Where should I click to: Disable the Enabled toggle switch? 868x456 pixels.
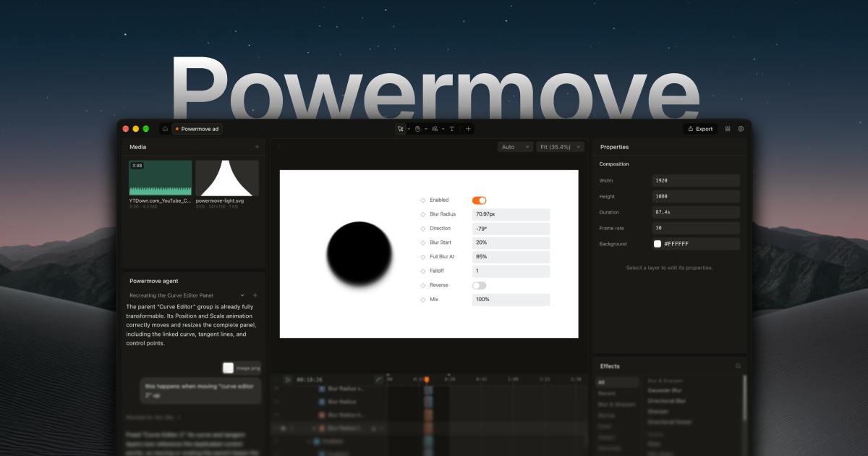[x=480, y=200]
